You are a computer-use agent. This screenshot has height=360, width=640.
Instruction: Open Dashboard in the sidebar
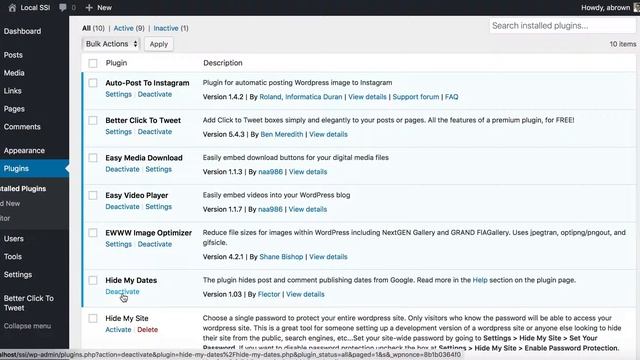(x=22, y=31)
